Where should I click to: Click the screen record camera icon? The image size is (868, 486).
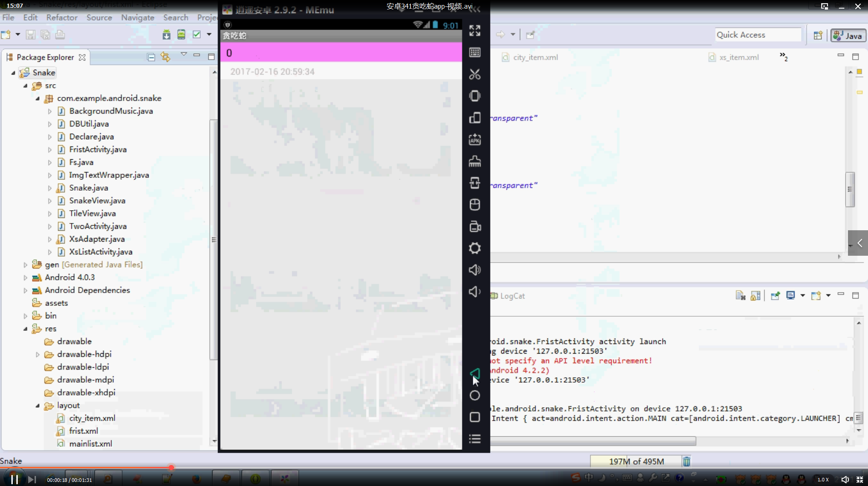click(x=474, y=227)
